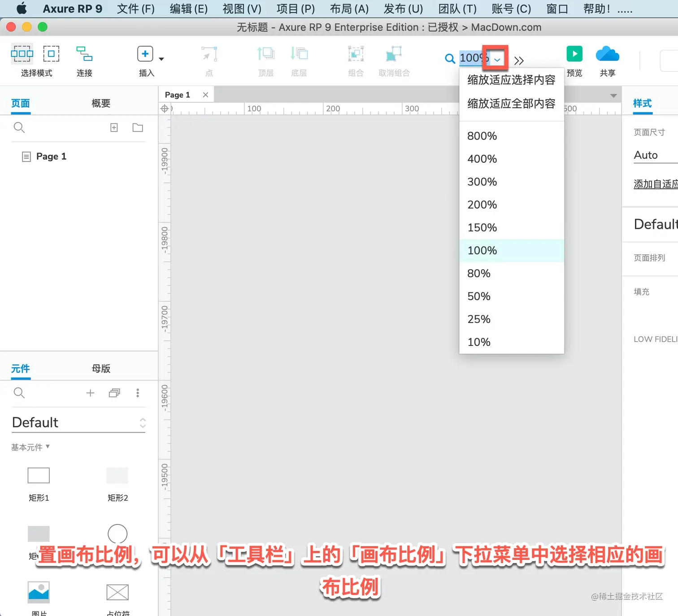The height and width of the screenshot is (616, 678).
Task: Open the Default widget library dropdown
Action: 79,423
